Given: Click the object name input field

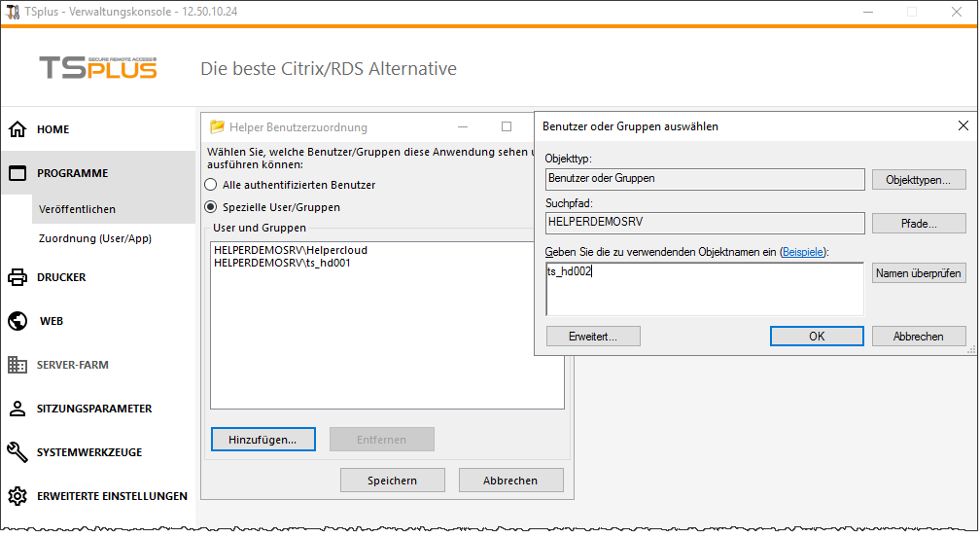Looking at the screenshot, I should tap(704, 289).
